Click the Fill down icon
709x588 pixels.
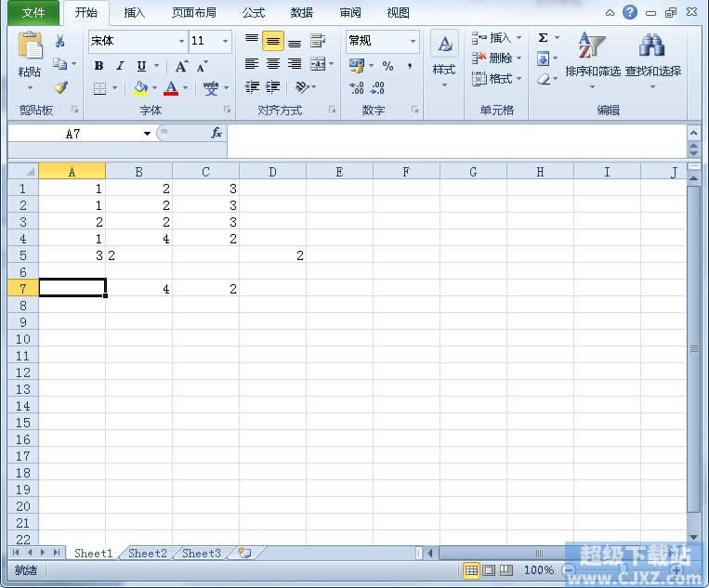[x=543, y=59]
